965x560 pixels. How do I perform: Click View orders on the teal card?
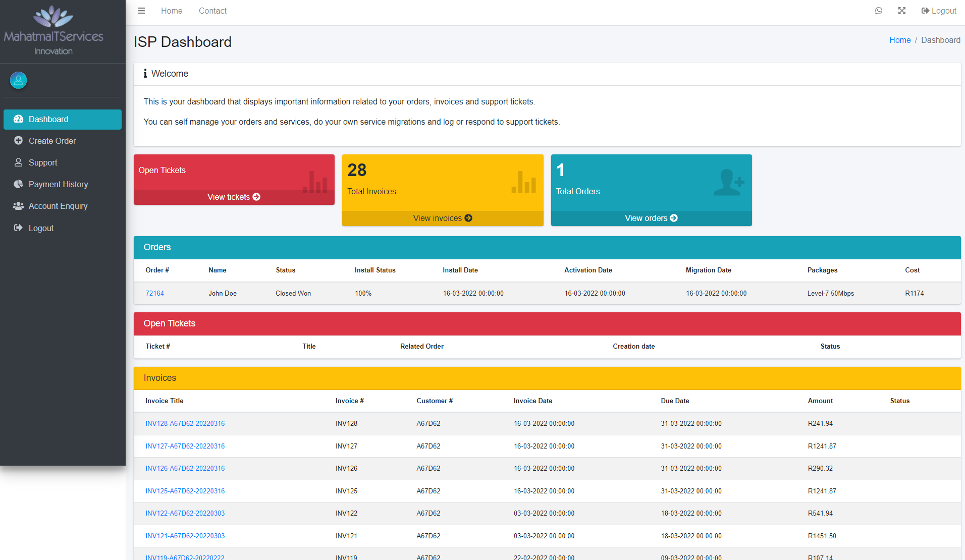tap(651, 218)
